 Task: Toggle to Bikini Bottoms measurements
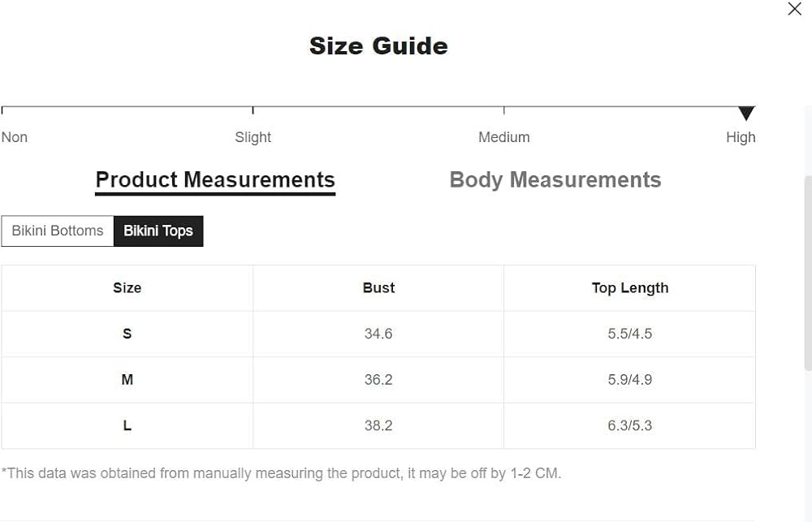pyautogui.click(x=58, y=231)
